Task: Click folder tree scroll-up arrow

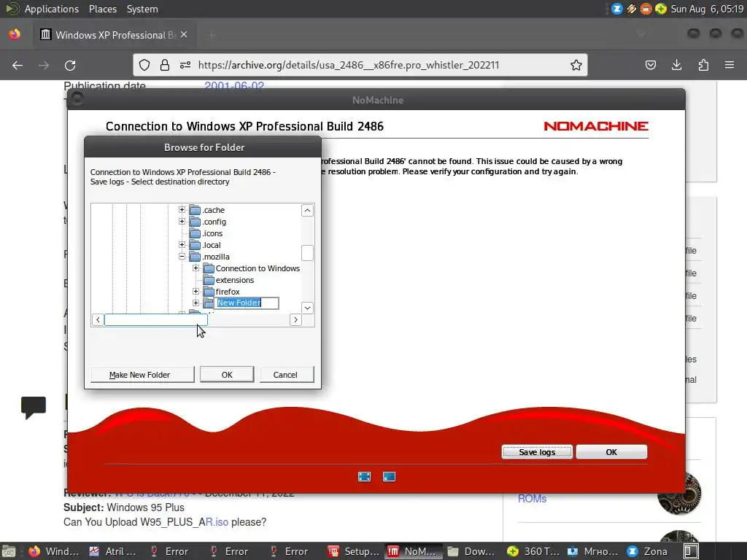Action: coord(307,211)
